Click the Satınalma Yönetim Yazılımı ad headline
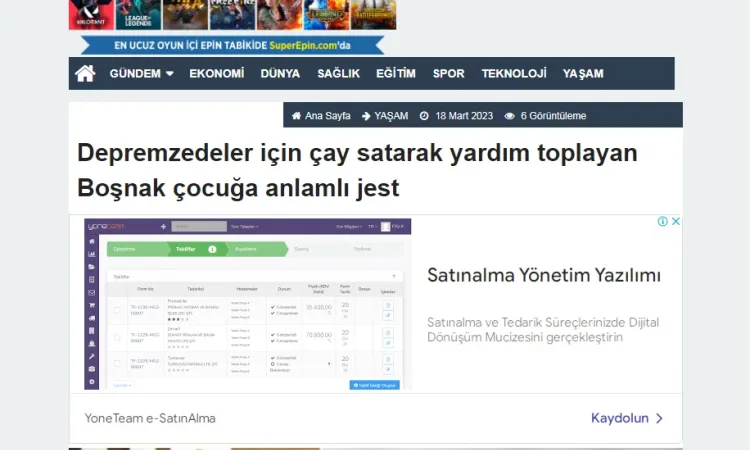The height and width of the screenshot is (450, 750). (544, 275)
